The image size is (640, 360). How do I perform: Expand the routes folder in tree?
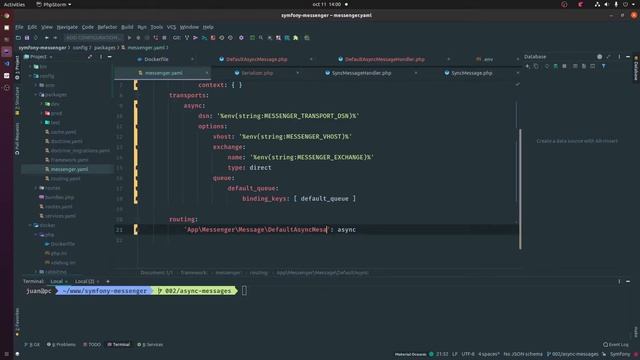point(36,188)
